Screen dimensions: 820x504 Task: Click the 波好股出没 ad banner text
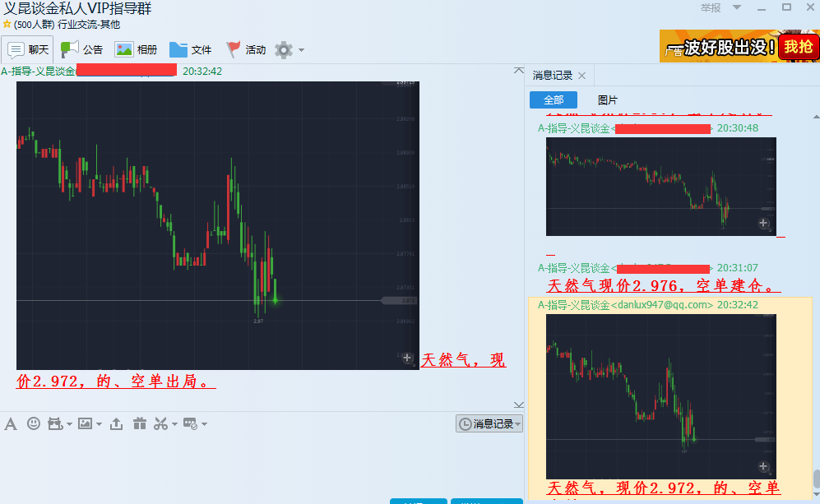(x=729, y=48)
